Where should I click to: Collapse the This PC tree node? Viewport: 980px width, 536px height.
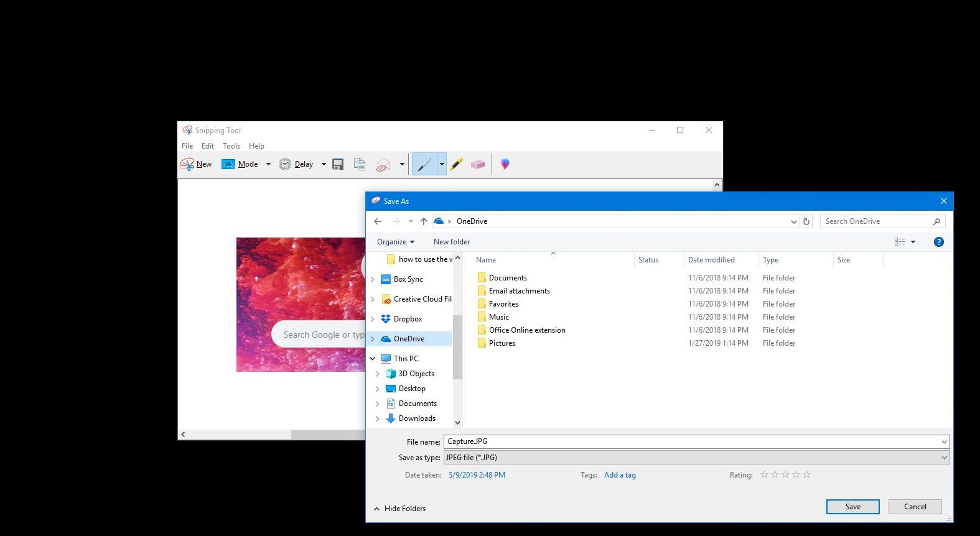pyautogui.click(x=373, y=359)
